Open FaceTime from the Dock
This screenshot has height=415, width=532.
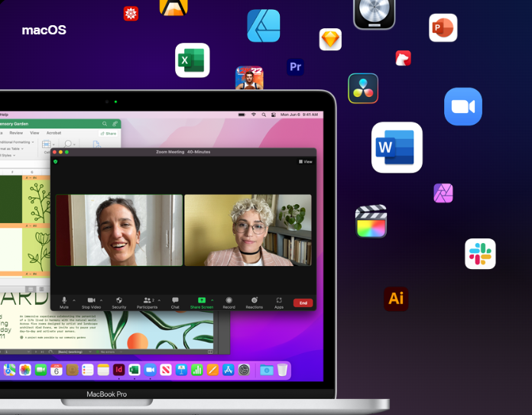tap(41, 370)
